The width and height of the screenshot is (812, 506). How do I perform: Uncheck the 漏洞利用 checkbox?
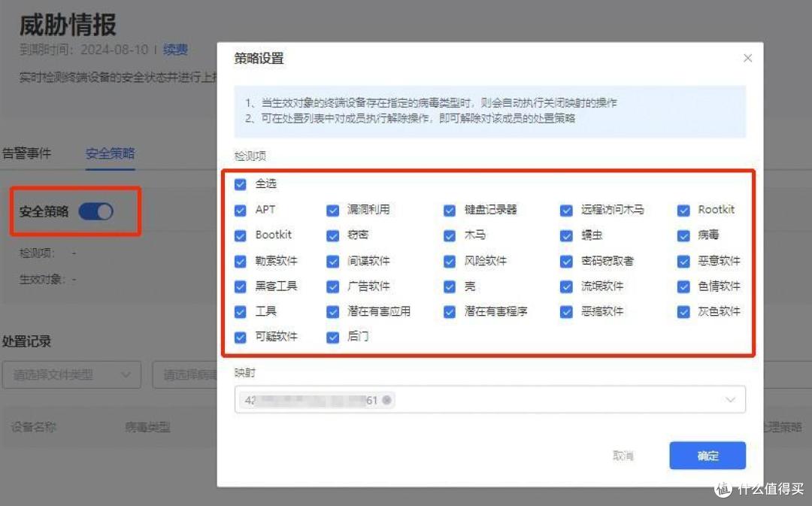coord(332,211)
